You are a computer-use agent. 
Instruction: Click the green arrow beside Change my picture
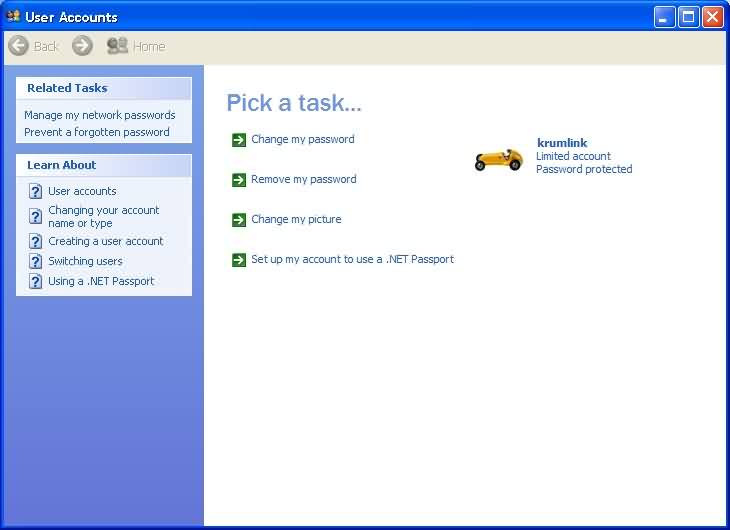pyautogui.click(x=239, y=220)
